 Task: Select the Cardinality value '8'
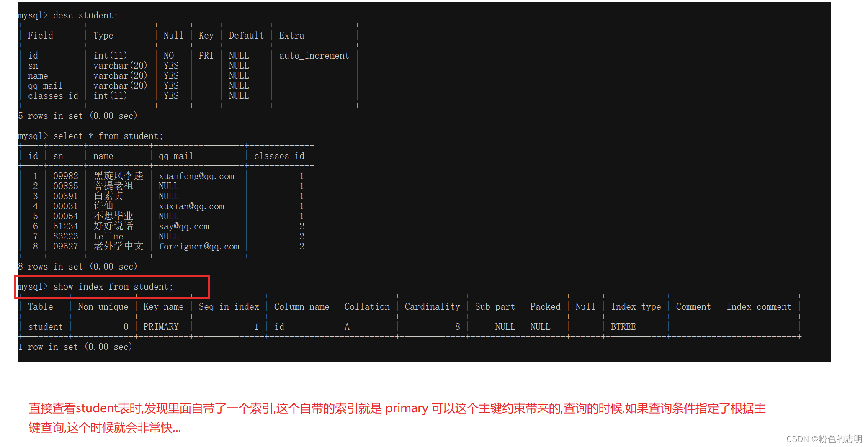tap(458, 327)
